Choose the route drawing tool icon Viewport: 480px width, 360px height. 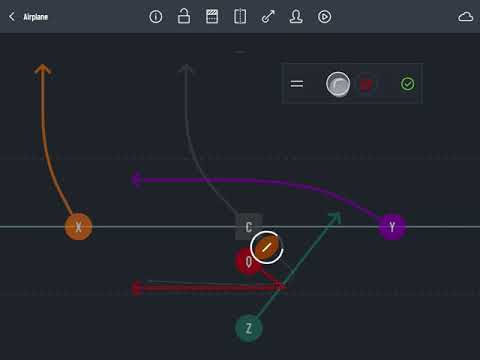point(268,17)
